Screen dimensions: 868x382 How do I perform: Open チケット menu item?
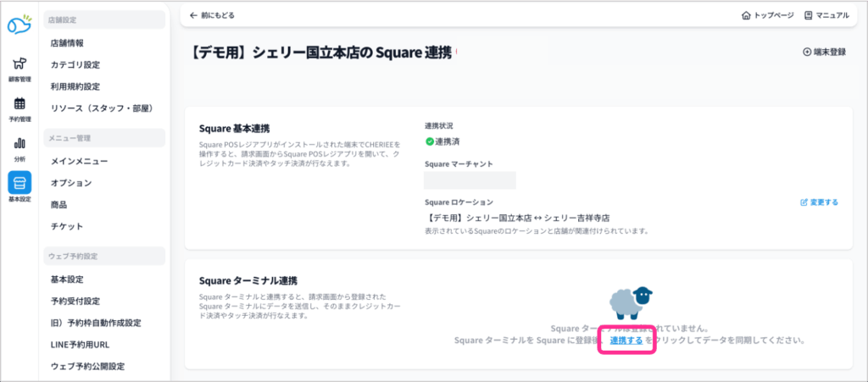pos(67,226)
